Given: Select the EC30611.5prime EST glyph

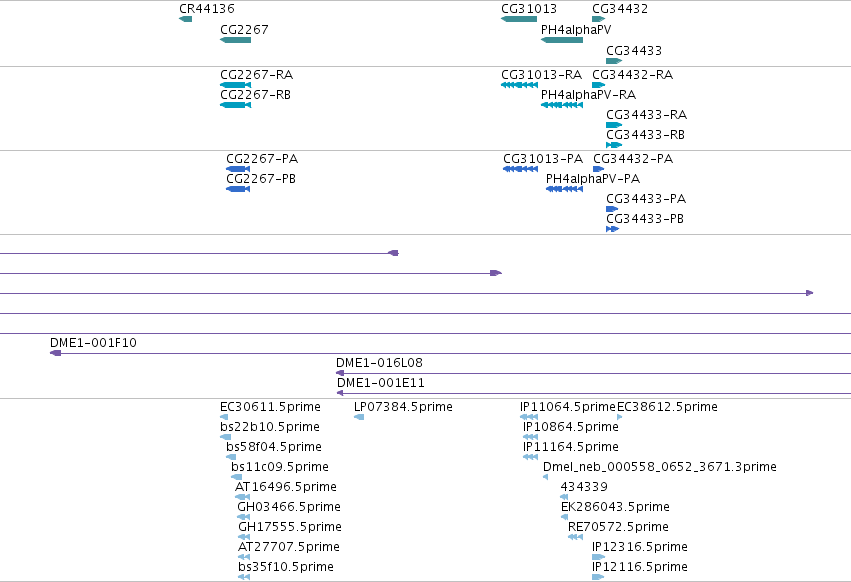Looking at the screenshot, I should tap(224, 417).
